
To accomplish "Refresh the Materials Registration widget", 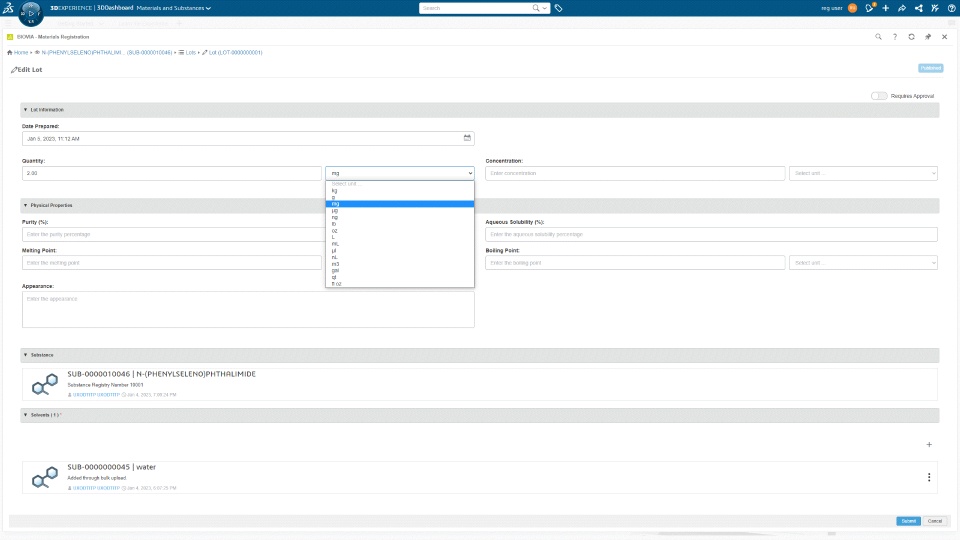I will (x=911, y=37).
